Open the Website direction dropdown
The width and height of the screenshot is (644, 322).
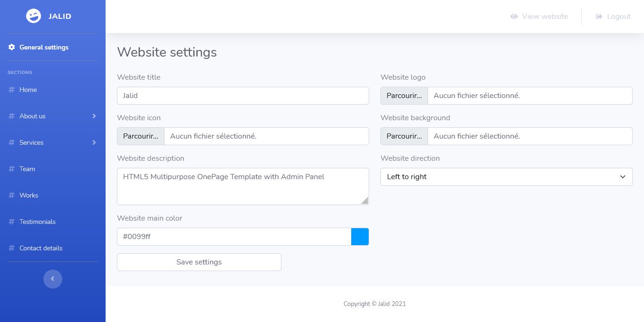(x=506, y=177)
